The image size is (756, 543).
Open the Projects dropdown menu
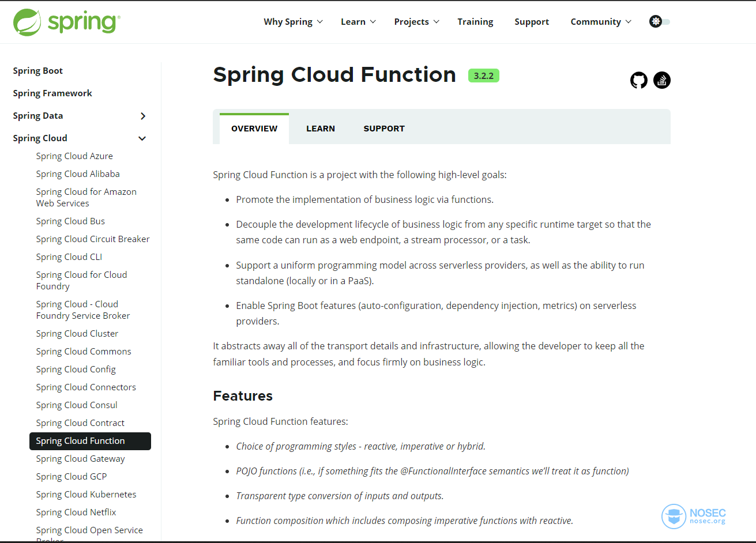click(x=417, y=22)
